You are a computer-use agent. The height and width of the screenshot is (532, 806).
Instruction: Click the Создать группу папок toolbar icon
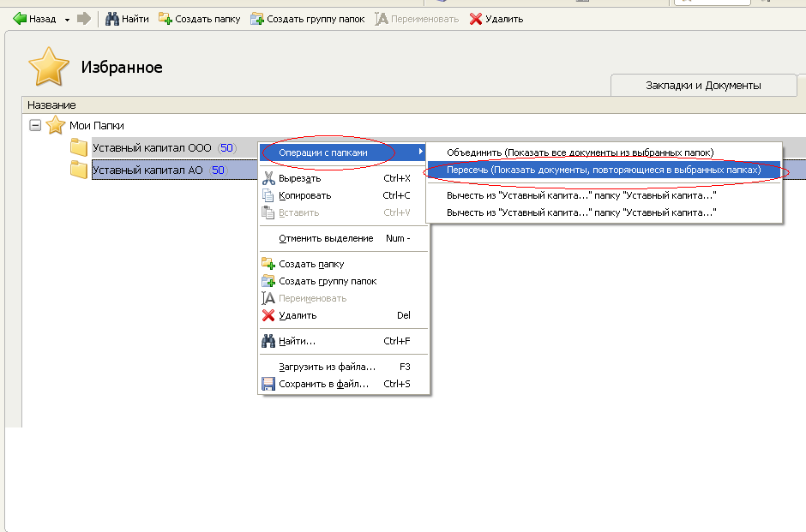256,19
